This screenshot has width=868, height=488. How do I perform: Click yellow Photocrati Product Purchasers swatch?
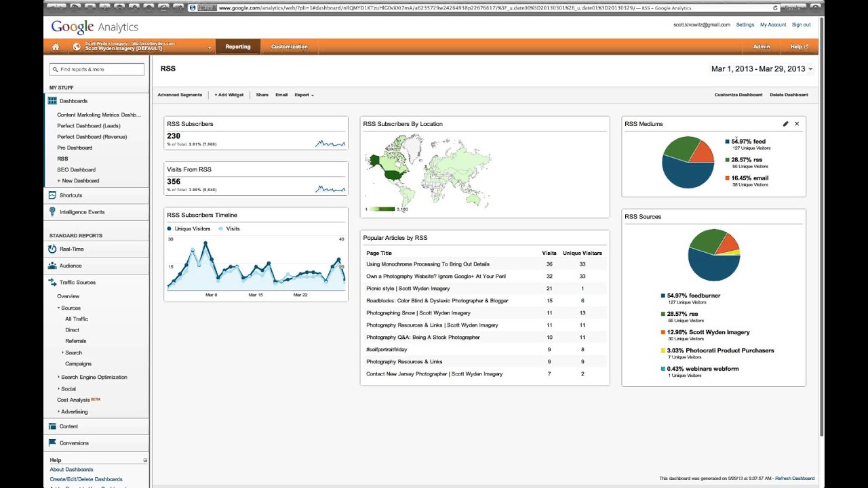663,350
